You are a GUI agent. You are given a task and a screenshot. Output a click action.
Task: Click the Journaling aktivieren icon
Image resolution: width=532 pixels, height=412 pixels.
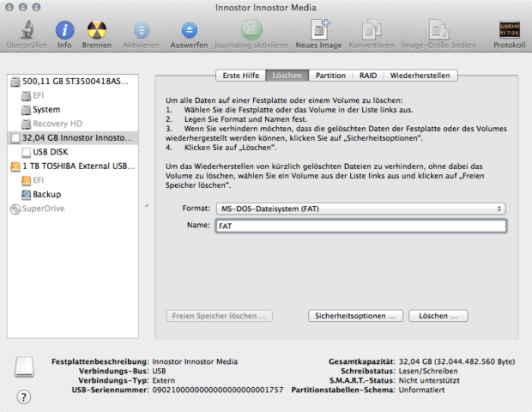point(251,30)
